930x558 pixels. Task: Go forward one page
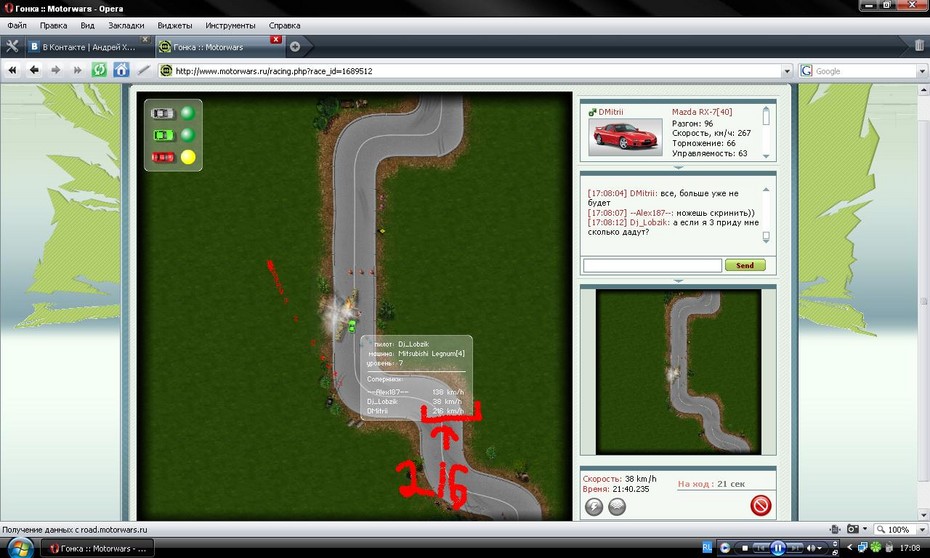pyautogui.click(x=56, y=71)
